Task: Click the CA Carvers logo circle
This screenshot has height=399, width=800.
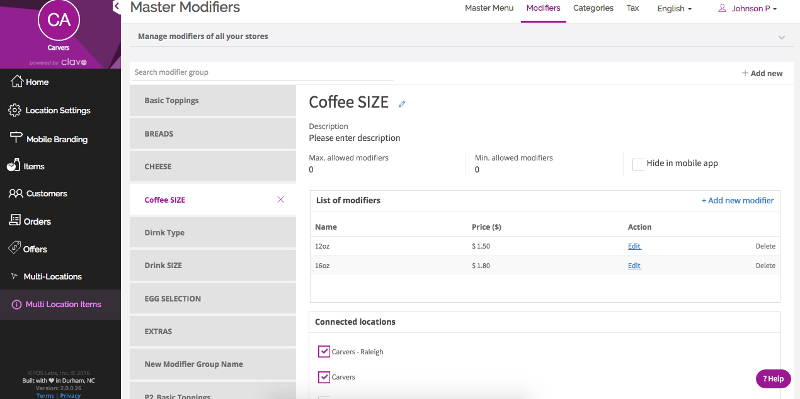Action: pos(59,20)
